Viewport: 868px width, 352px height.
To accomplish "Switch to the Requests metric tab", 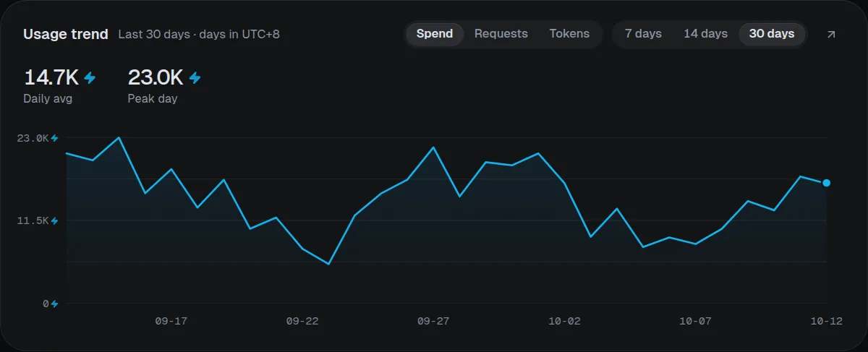I will click(501, 34).
